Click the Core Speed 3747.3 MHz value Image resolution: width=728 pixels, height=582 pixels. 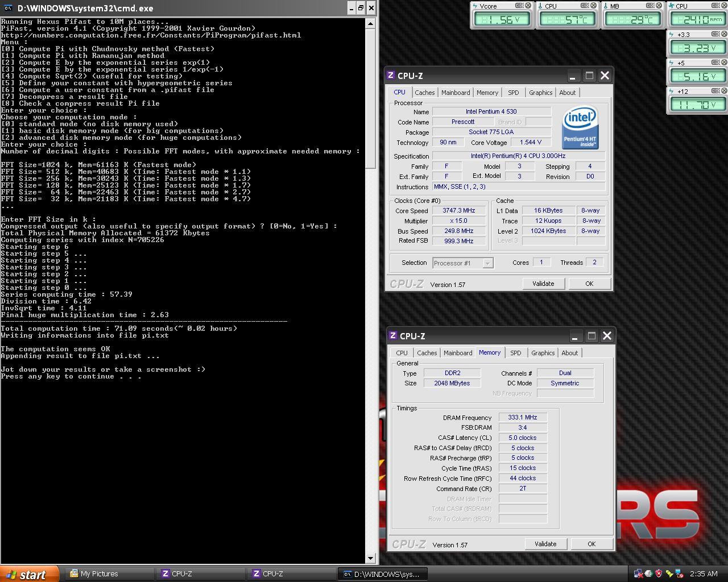pos(459,210)
